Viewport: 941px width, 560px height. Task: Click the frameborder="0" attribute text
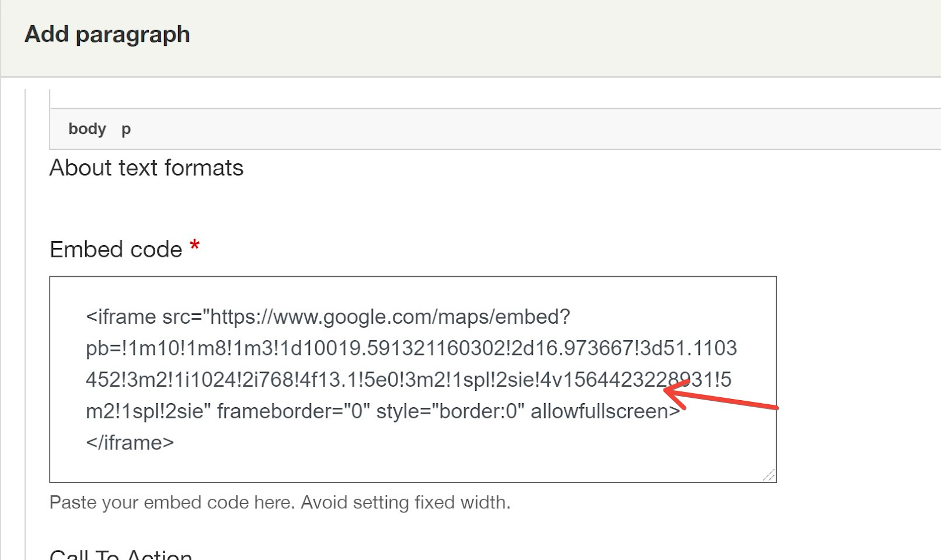tap(293, 411)
